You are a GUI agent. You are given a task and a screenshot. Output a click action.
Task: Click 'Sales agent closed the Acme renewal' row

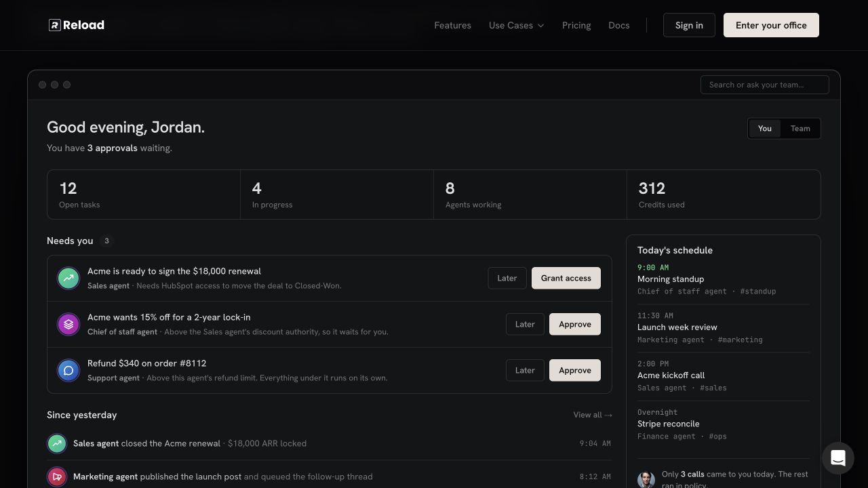(329, 443)
